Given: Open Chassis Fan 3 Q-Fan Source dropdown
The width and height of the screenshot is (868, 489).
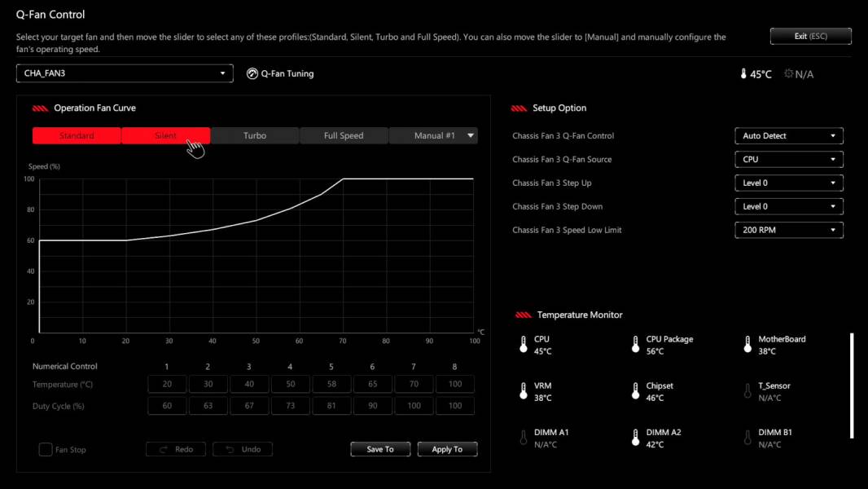Looking at the screenshot, I should click(x=789, y=160).
